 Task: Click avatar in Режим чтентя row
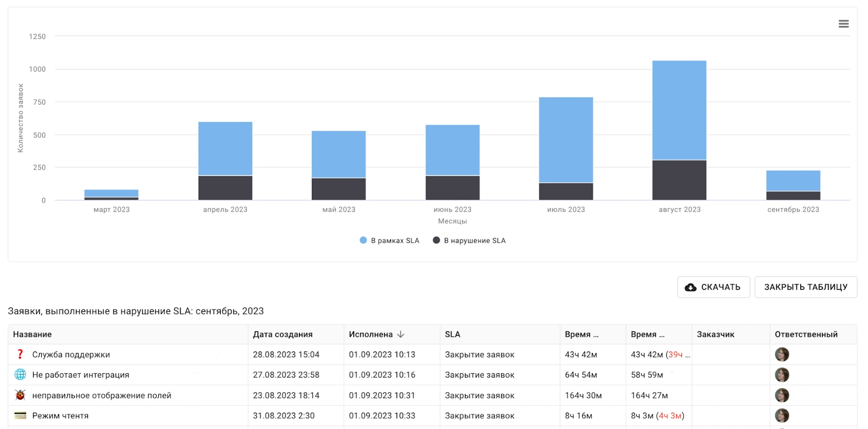[x=782, y=415]
